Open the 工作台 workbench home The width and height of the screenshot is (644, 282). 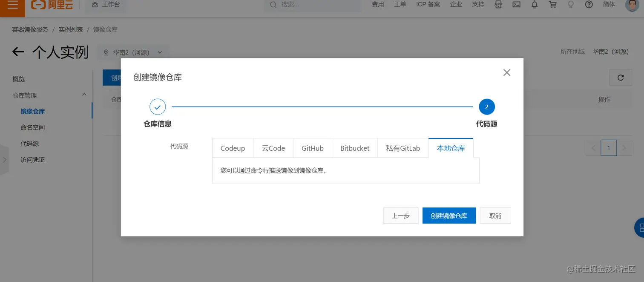point(106,5)
